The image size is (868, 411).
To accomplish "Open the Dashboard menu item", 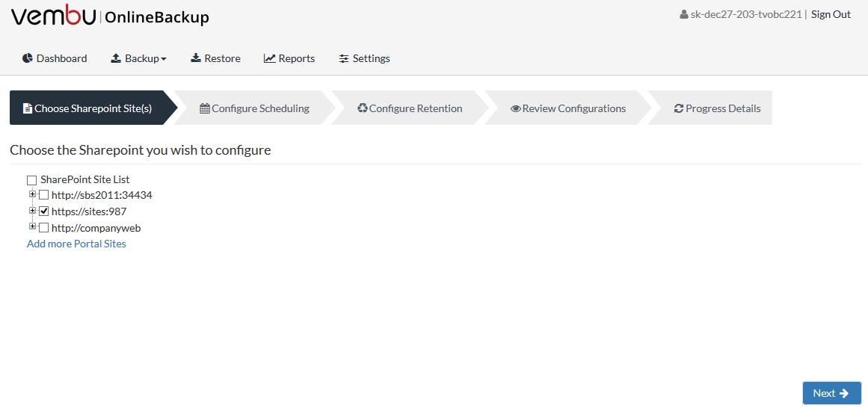I will click(x=55, y=58).
